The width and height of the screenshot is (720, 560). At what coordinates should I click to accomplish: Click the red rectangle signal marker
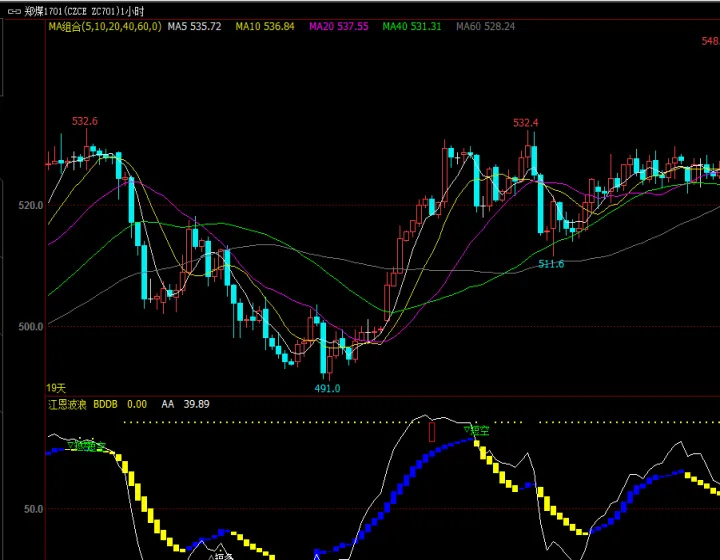pyautogui.click(x=432, y=431)
